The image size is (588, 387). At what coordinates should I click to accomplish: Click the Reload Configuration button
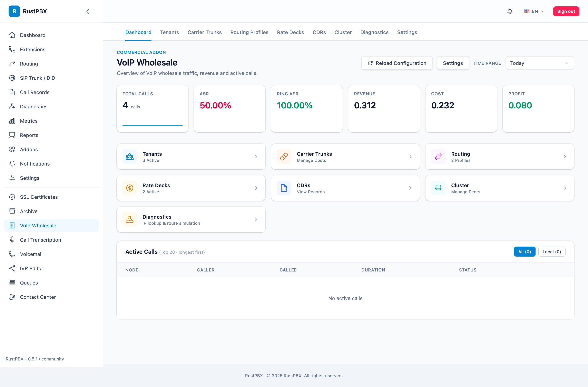[x=397, y=63]
